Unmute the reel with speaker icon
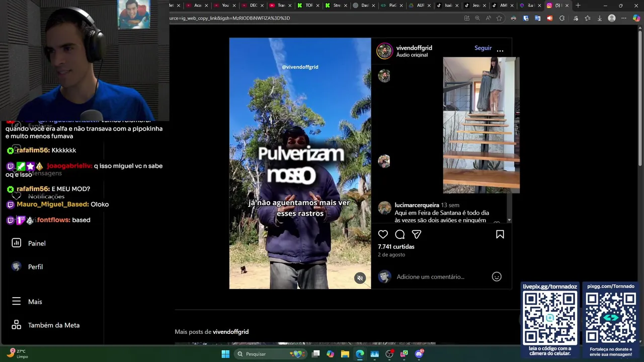The width and height of the screenshot is (644, 362). tap(360, 278)
